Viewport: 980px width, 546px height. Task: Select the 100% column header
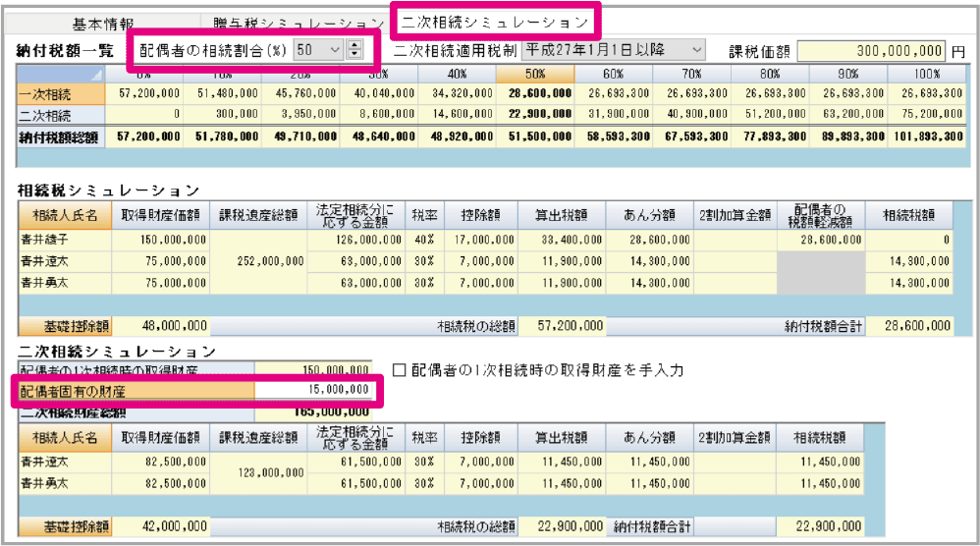926,75
